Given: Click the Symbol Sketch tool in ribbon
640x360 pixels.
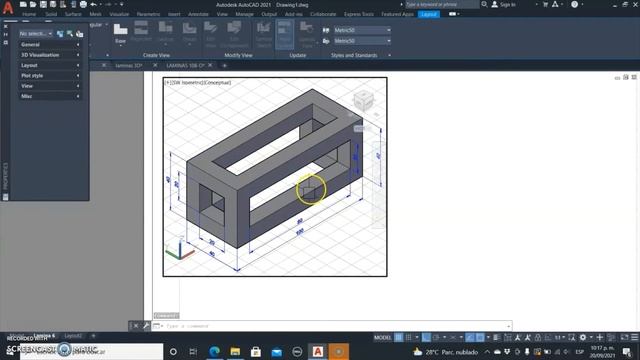Looking at the screenshot, I should click(264, 34).
